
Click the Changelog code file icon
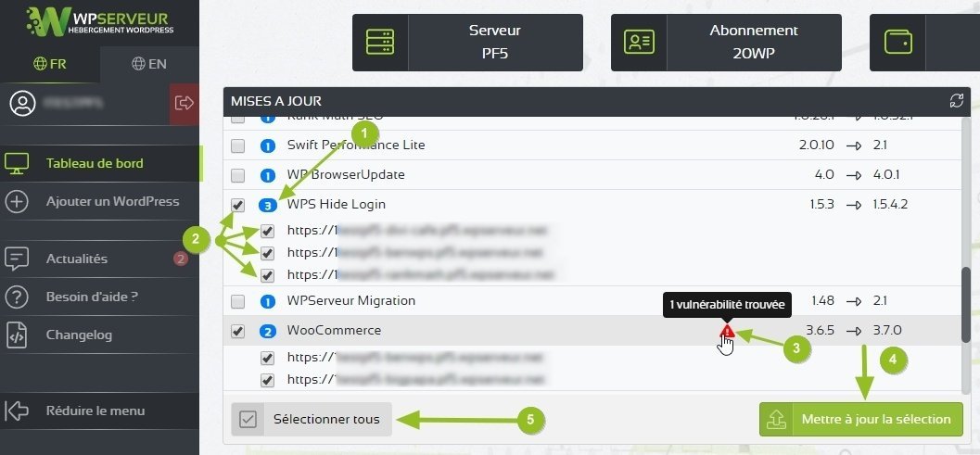(17, 335)
